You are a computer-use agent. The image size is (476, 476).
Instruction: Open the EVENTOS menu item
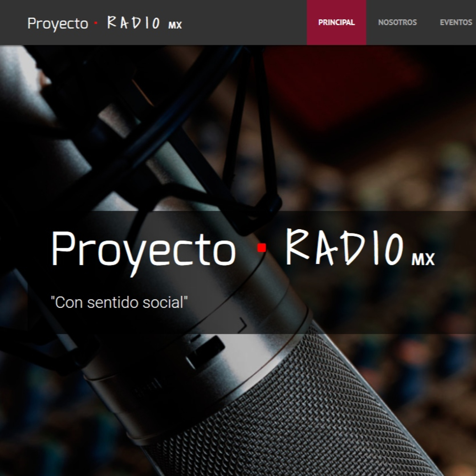point(456,22)
